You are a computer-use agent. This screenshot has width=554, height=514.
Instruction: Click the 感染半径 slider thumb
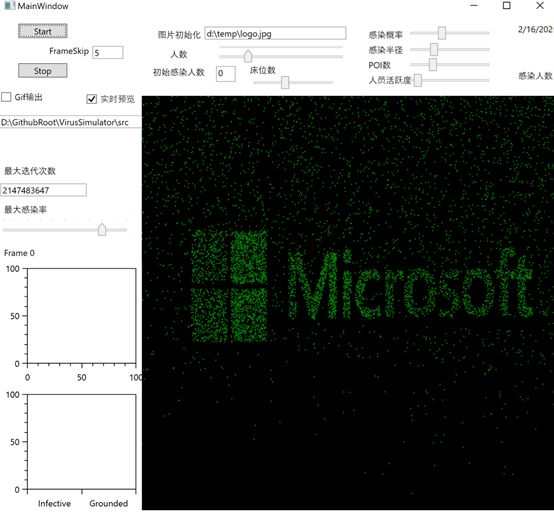tap(434, 49)
